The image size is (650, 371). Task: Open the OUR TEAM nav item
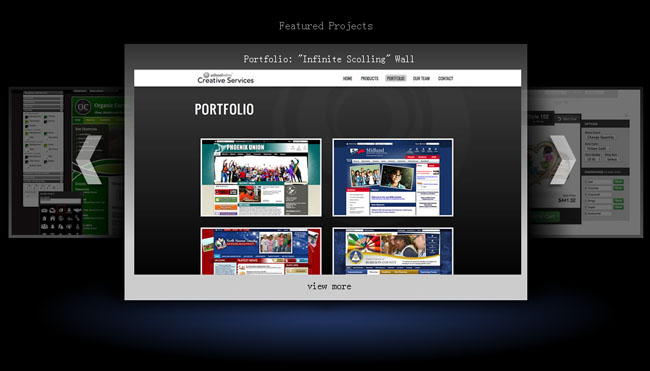[421, 78]
